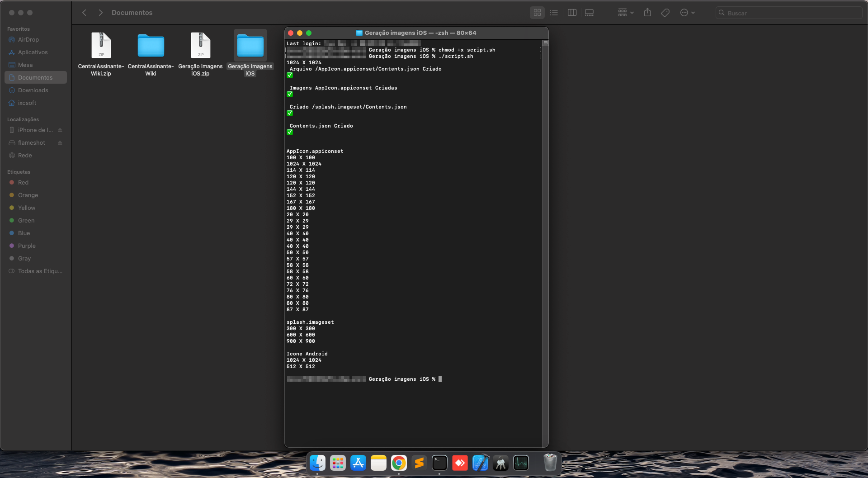
Task: Go back in Finder navigation
Action: (x=84, y=13)
